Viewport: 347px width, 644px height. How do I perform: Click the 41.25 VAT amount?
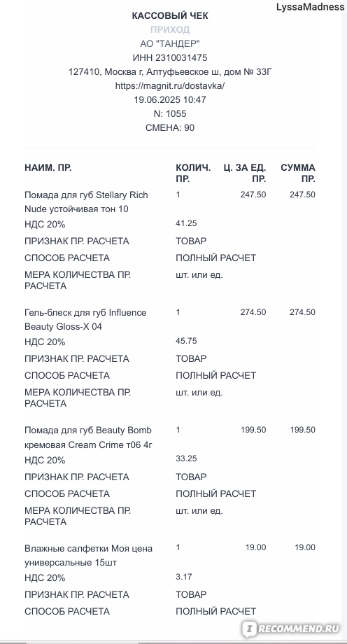tap(186, 223)
